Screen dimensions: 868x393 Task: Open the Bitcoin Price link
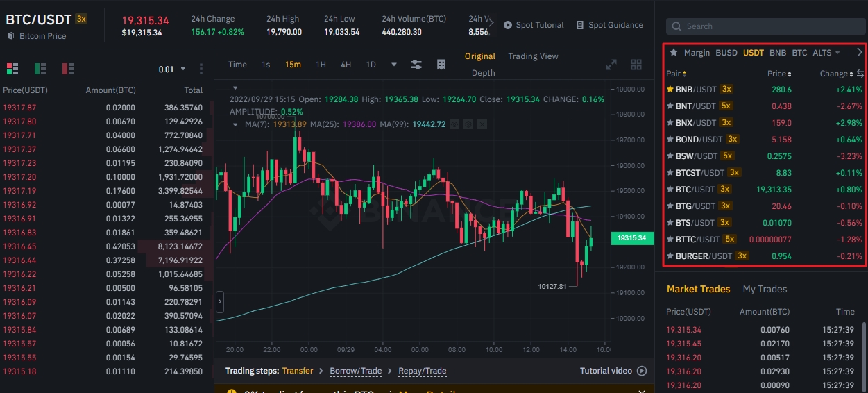42,36
